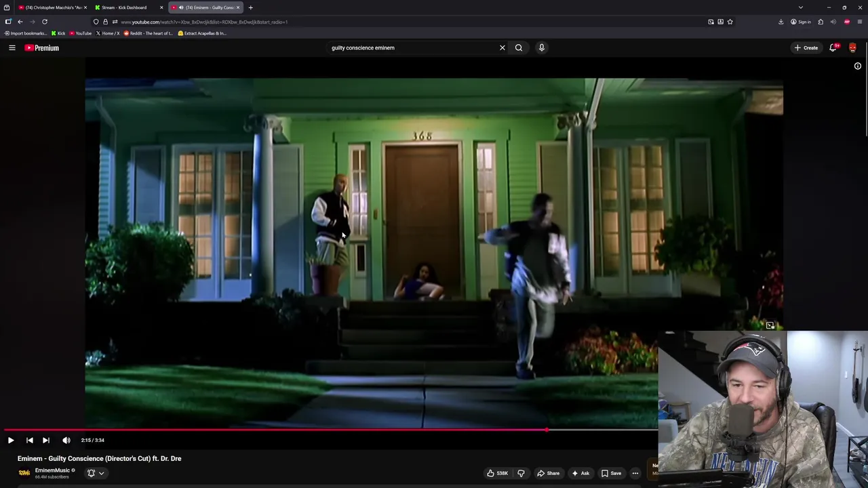Open the Create button
The height and width of the screenshot is (488, 868).
806,47
